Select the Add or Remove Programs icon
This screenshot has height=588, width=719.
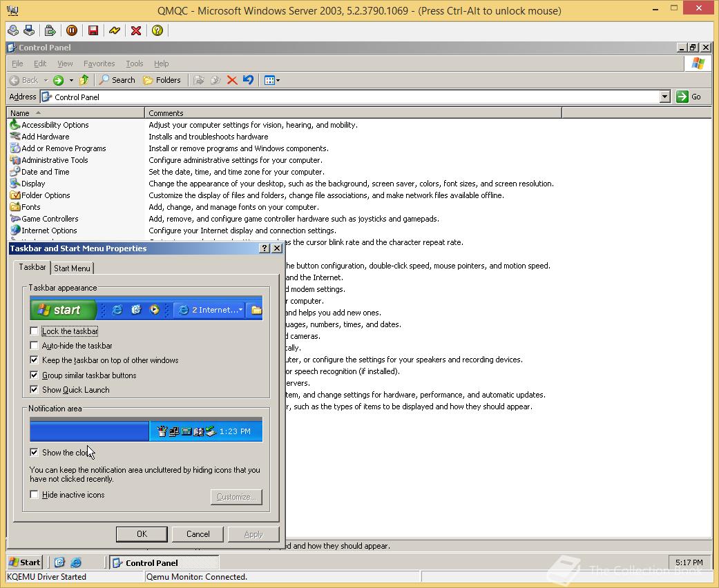pyautogui.click(x=15, y=148)
